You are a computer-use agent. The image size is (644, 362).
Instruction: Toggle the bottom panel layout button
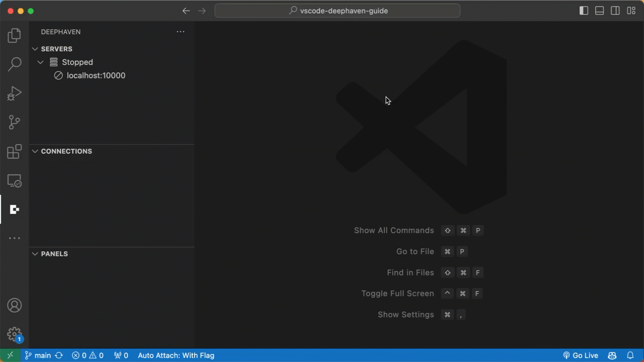[x=599, y=11]
